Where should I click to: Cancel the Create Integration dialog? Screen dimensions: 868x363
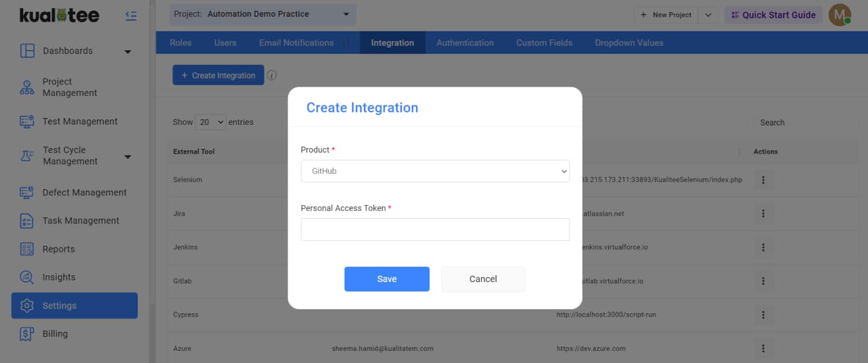(x=483, y=279)
